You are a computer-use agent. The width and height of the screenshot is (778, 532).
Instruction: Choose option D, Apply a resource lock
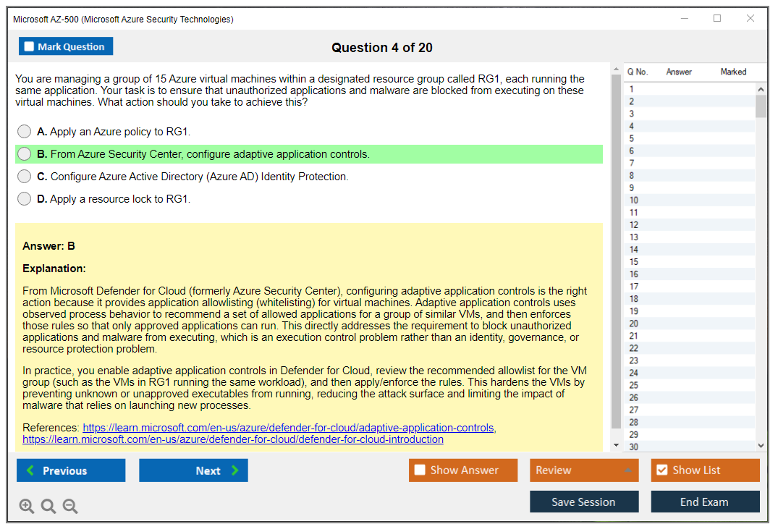(25, 199)
